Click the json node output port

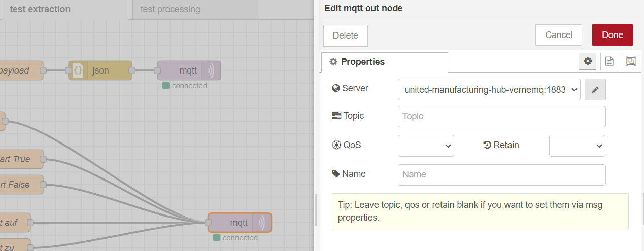click(x=132, y=70)
